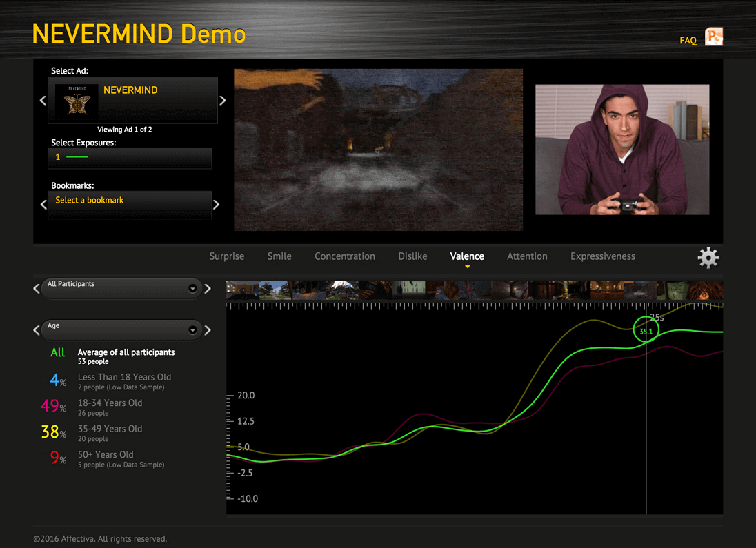This screenshot has width=756, height=548.
Task: Click the Select Exposures label
Action: click(83, 143)
